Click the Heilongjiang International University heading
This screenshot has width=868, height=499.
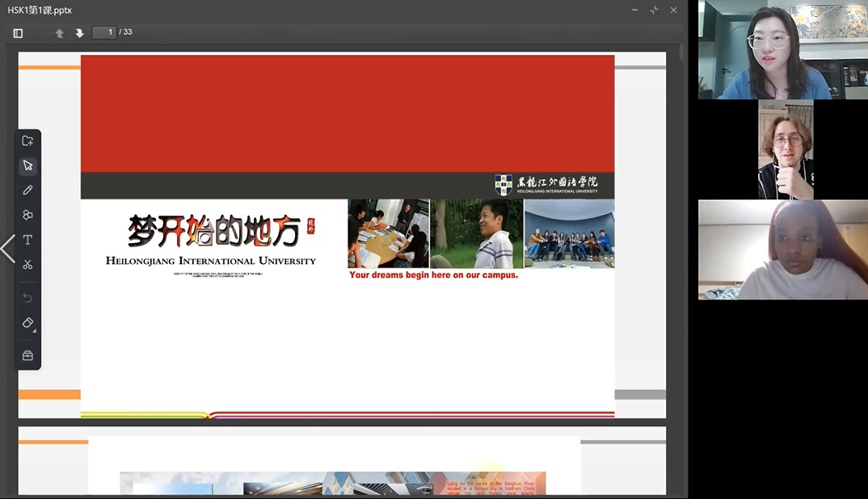[210, 261]
